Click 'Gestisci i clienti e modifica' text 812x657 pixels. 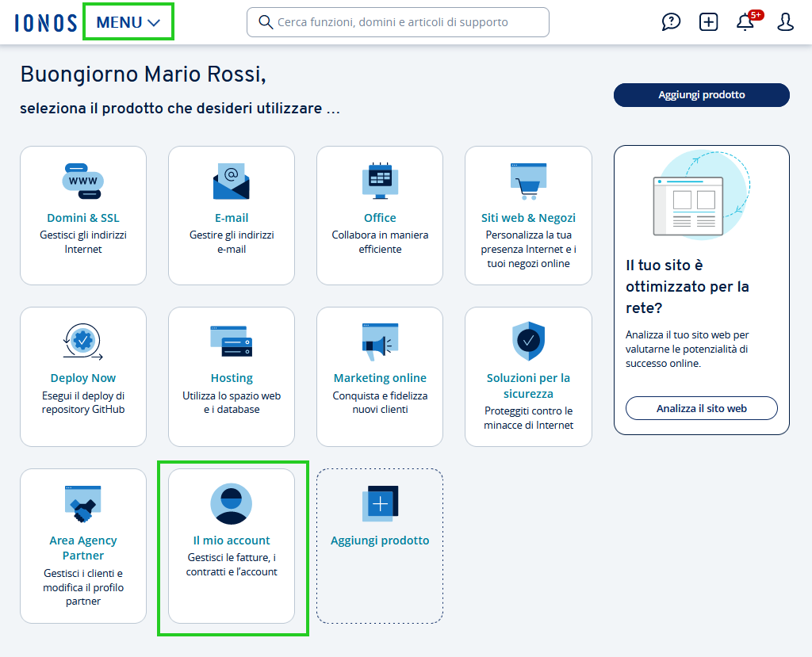click(82, 587)
